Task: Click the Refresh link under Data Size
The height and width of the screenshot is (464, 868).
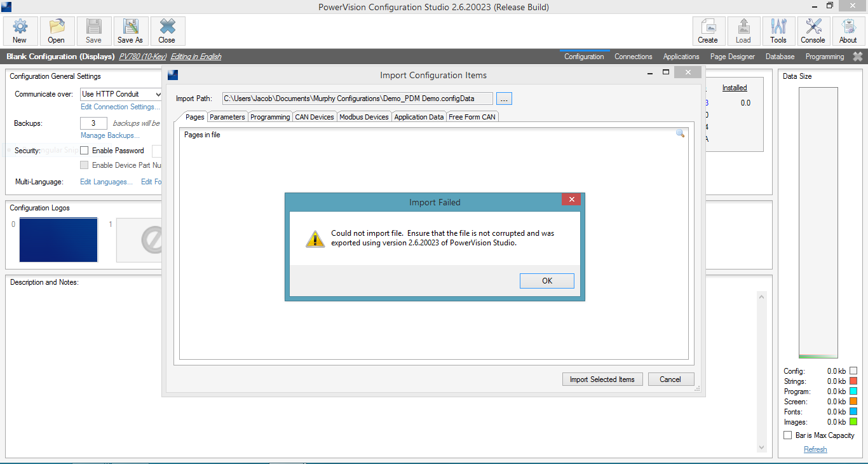Action: tap(815, 449)
